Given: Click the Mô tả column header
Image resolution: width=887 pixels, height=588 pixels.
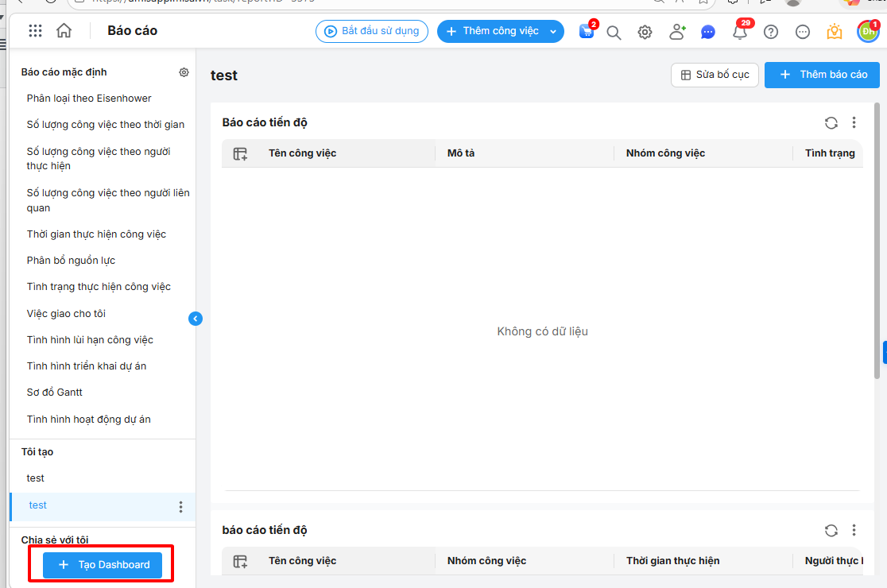Looking at the screenshot, I should pos(461,153).
